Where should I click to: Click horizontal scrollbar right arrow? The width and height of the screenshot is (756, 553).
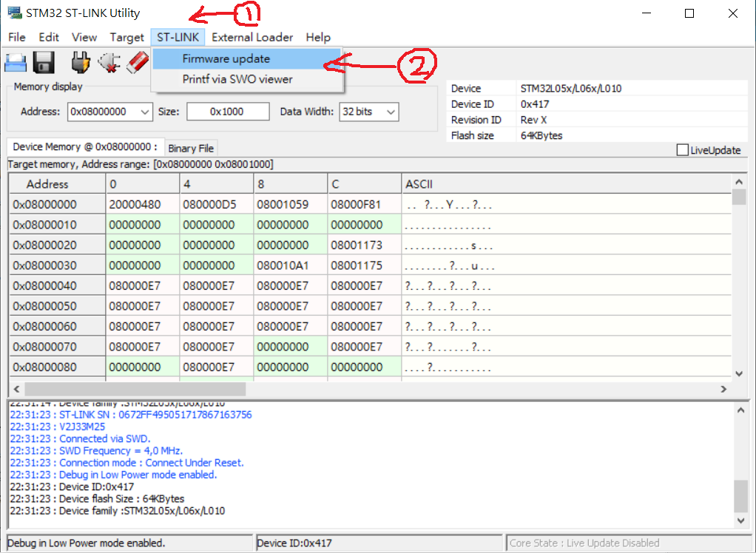(x=723, y=389)
